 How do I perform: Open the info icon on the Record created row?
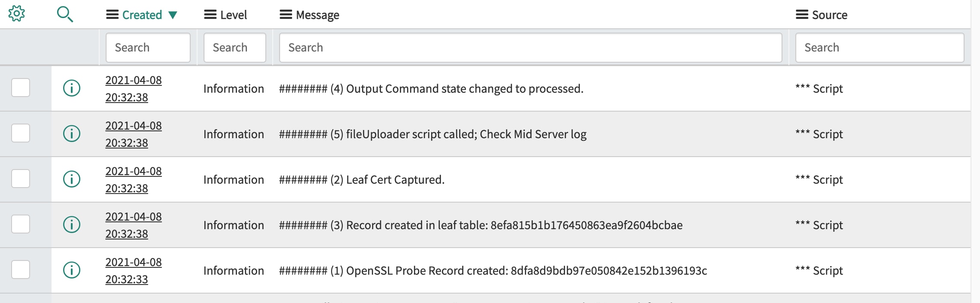(72, 225)
